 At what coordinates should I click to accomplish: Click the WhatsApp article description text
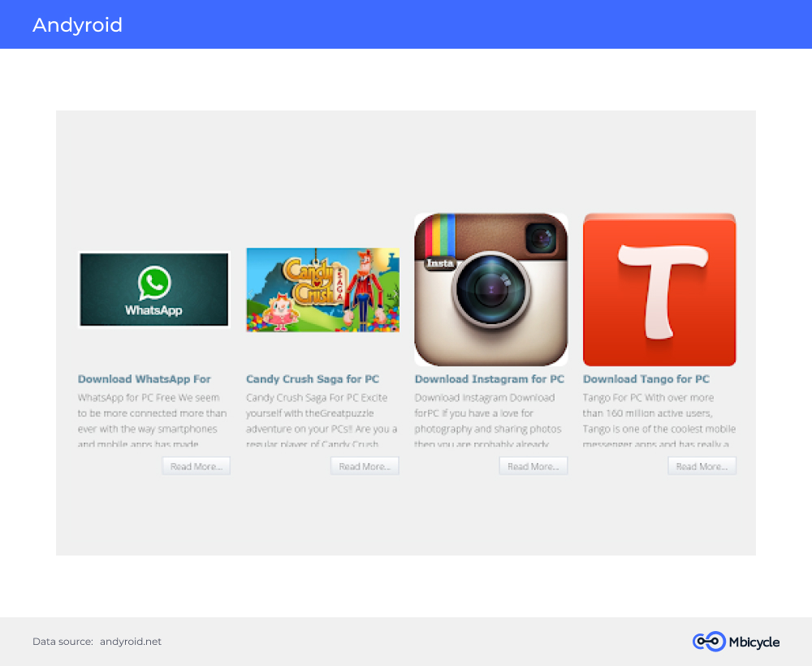coord(153,420)
